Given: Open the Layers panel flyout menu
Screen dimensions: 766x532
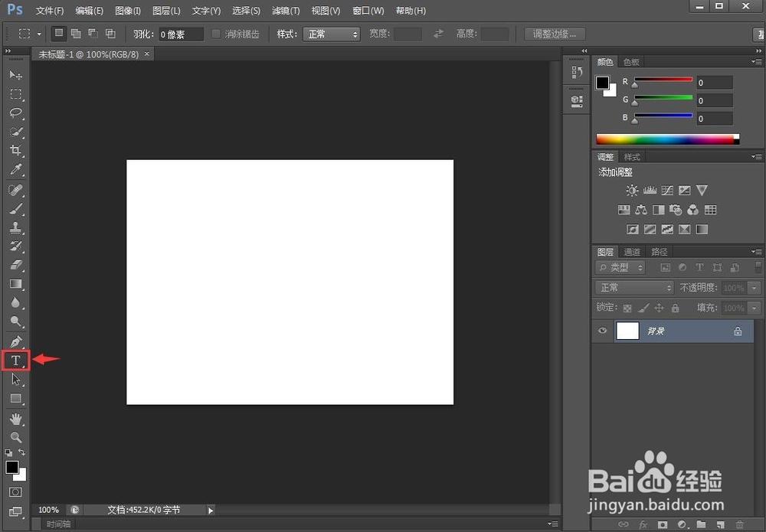Looking at the screenshot, I should point(757,251).
